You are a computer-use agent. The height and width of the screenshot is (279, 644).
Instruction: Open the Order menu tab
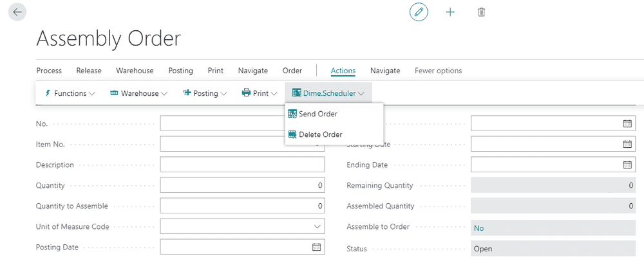click(x=292, y=71)
